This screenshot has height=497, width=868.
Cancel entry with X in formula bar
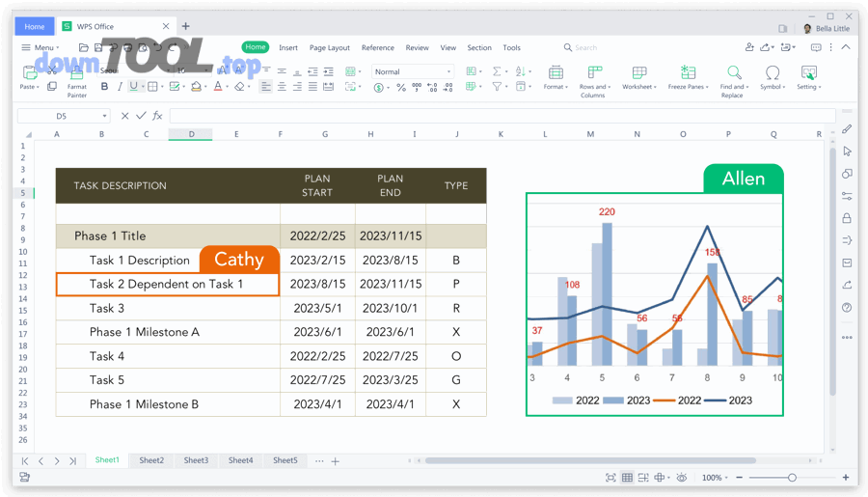pyautogui.click(x=124, y=116)
